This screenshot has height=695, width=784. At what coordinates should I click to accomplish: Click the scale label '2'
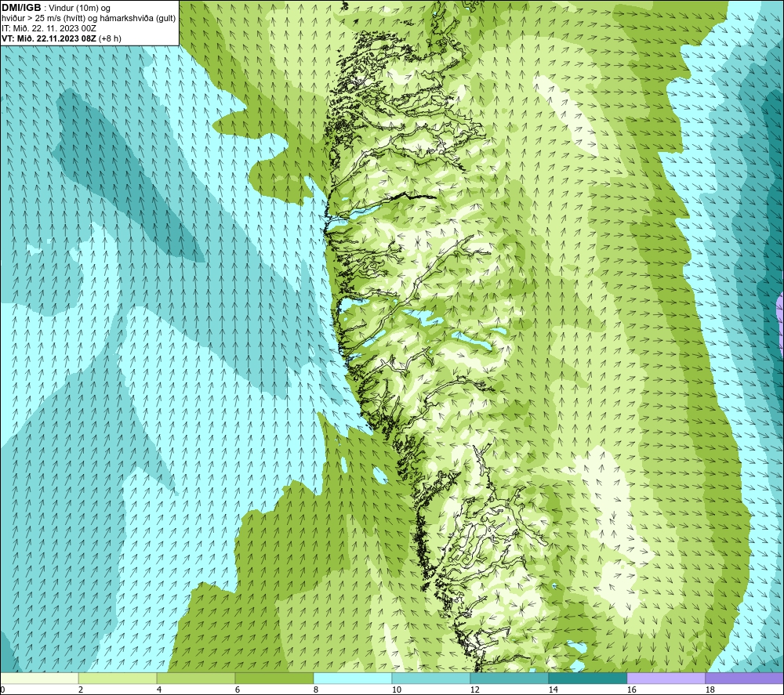81,690
